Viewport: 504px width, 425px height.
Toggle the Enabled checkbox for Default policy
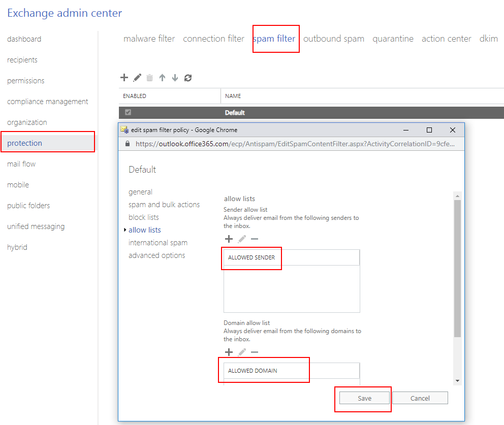pos(128,112)
